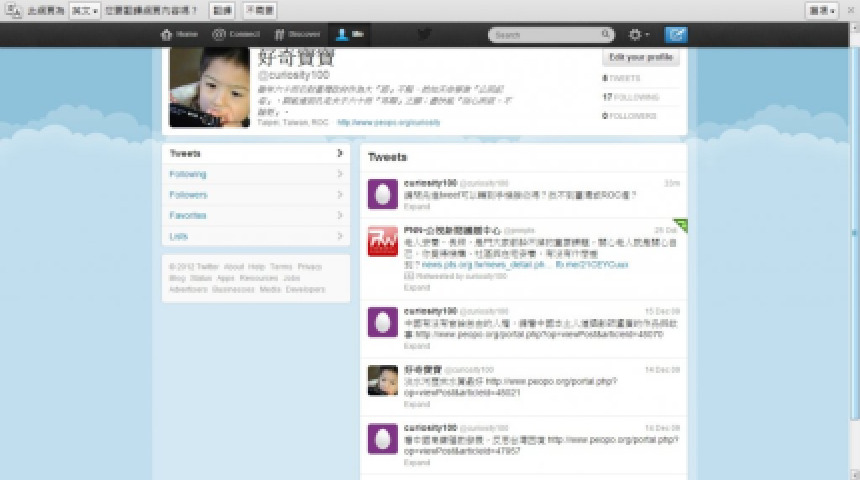The width and height of the screenshot is (860, 480).
Task: Open the settings gear dropdown
Action: pos(638,35)
